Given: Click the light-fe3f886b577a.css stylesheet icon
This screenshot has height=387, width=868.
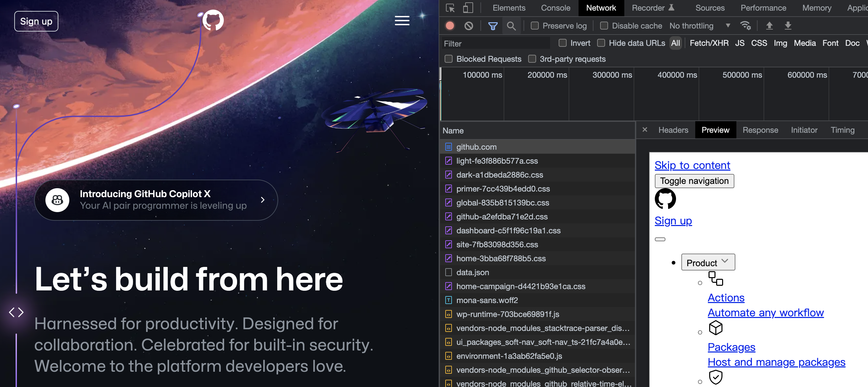Looking at the screenshot, I should [449, 161].
